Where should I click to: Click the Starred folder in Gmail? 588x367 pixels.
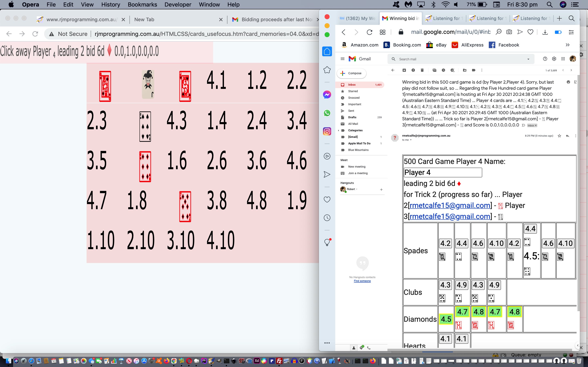(x=353, y=91)
